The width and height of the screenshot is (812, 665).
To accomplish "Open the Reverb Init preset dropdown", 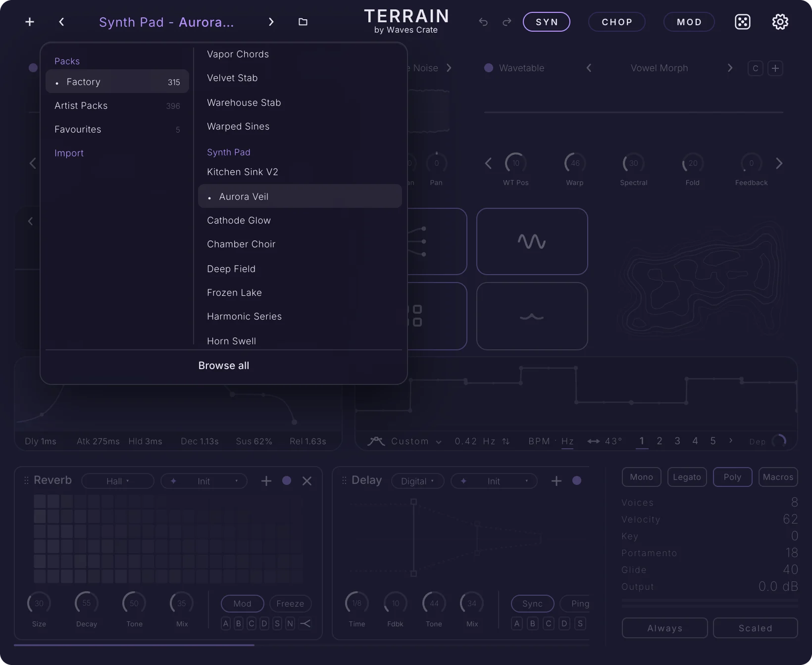I will pos(204,481).
